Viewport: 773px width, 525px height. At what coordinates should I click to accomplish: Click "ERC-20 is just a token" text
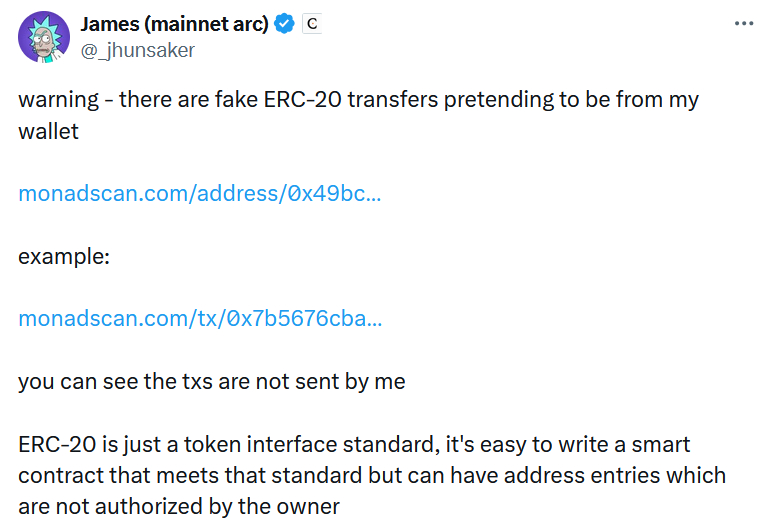click(130, 445)
